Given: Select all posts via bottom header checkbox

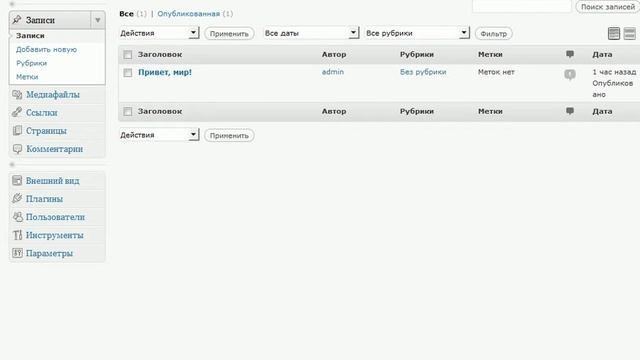Looking at the screenshot, I should coord(128,111).
